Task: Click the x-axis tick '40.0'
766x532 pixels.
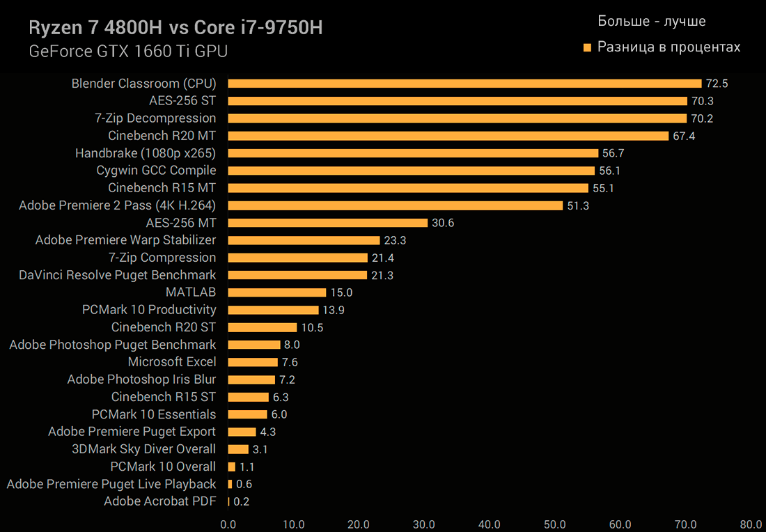Action: pyautogui.click(x=489, y=524)
